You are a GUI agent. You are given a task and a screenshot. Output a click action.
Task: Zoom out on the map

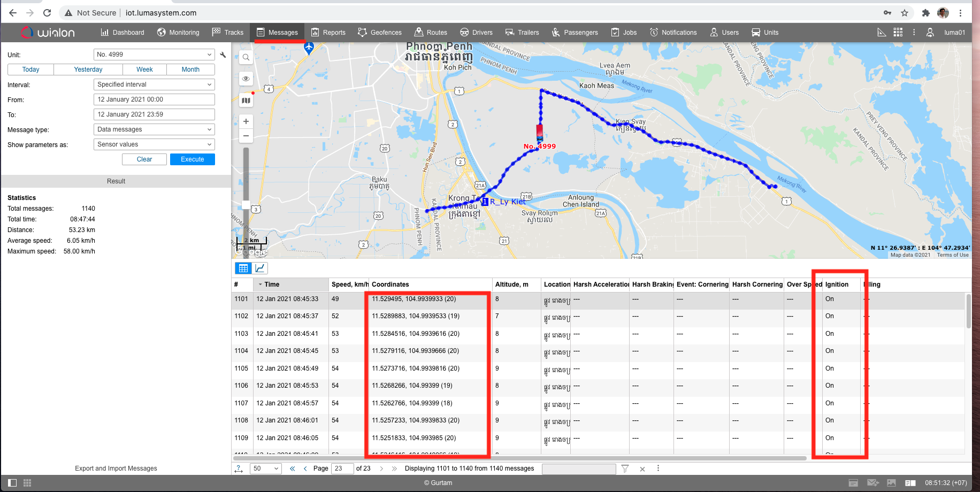[246, 136]
